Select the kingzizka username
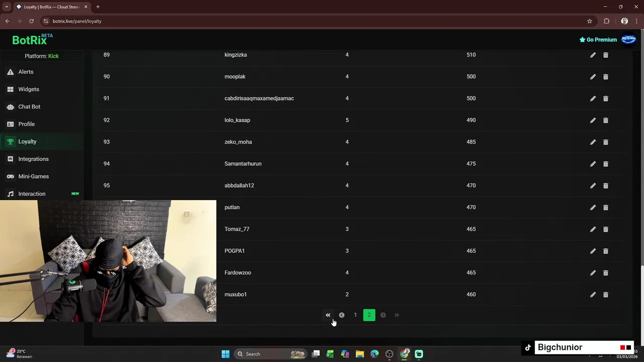644x362 pixels. pos(235,55)
